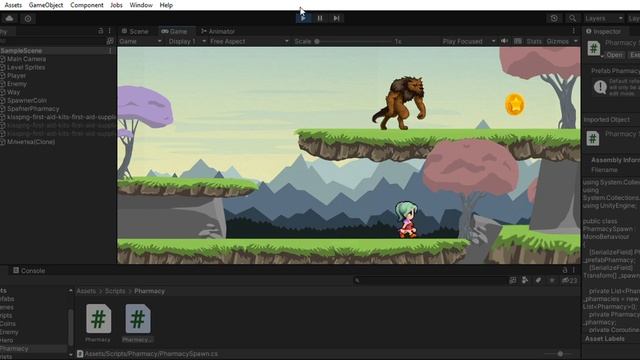Toggle the Stats overlay button

coord(534,41)
